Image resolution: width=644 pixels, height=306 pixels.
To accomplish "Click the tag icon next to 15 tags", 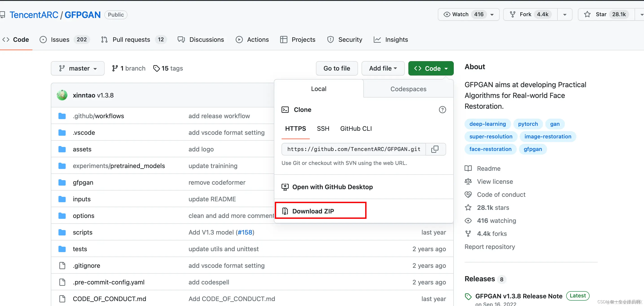I will click(x=157, y=68).
